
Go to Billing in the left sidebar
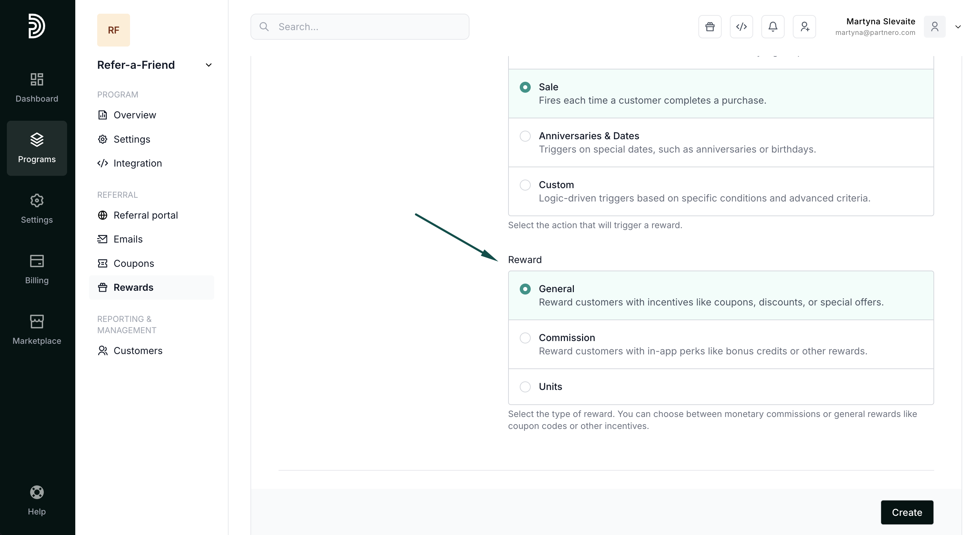[37, 269]
